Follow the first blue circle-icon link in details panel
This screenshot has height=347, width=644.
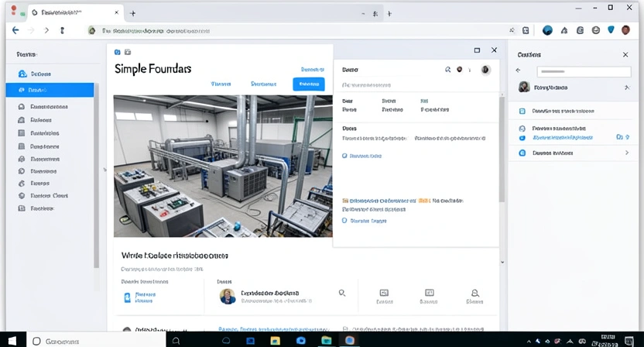[x=361, y=156]
